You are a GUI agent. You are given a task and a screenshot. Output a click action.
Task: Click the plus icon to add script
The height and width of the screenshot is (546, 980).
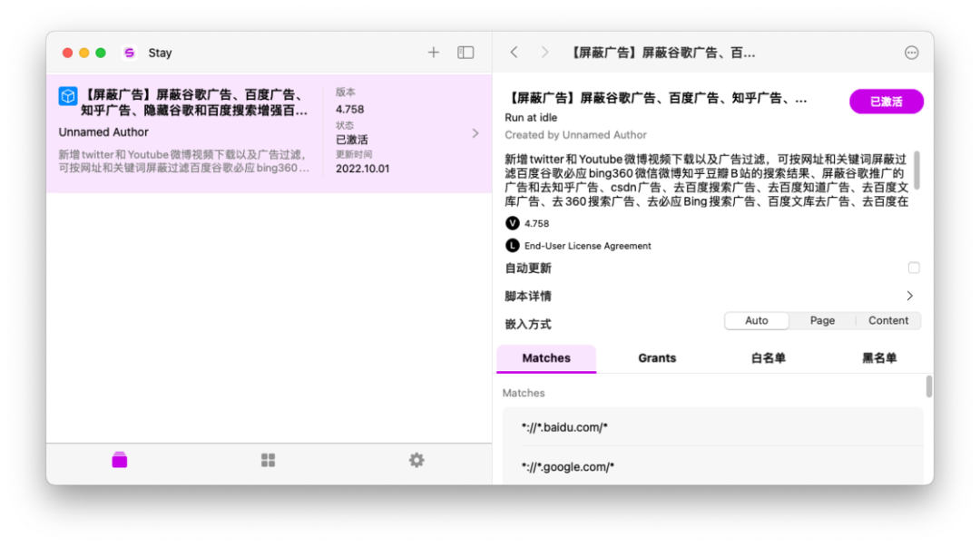coord(433,53)
